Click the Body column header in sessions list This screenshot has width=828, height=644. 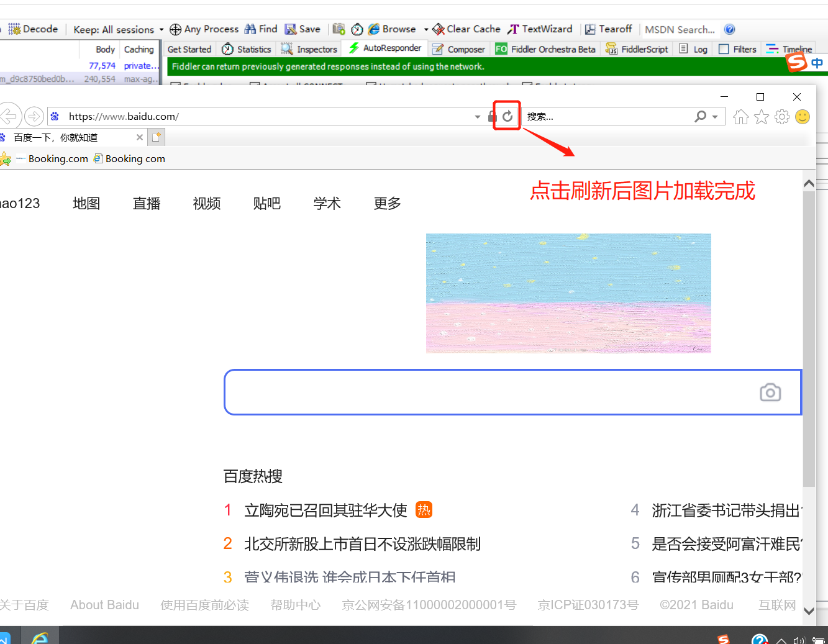click(105, 49)
